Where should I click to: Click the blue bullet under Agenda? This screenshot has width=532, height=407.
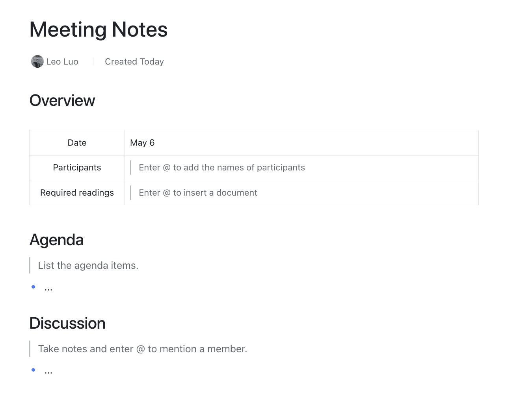click(x=33, y=287)
